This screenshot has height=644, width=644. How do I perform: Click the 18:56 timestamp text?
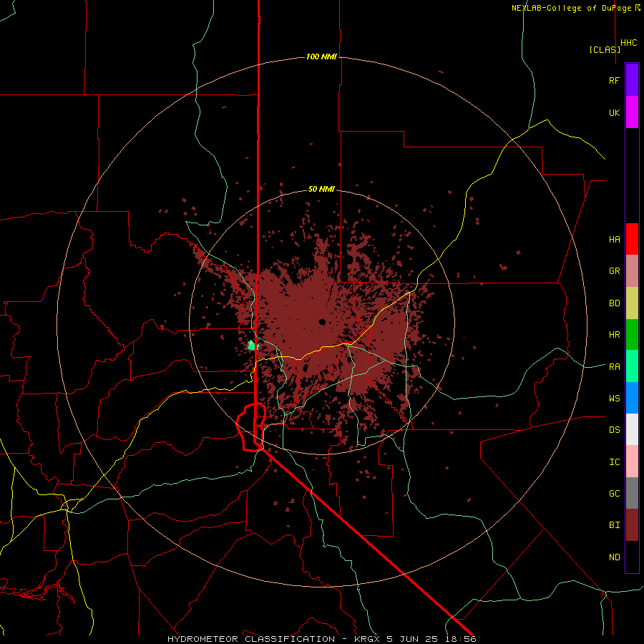click(x=459, y=639)
